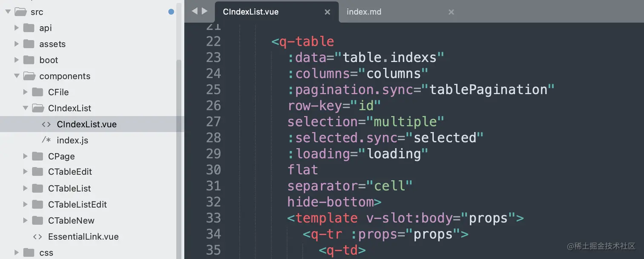Click the api folder icon
The width and height of the screenshot is (644, 259).
(x=29, y=28)
